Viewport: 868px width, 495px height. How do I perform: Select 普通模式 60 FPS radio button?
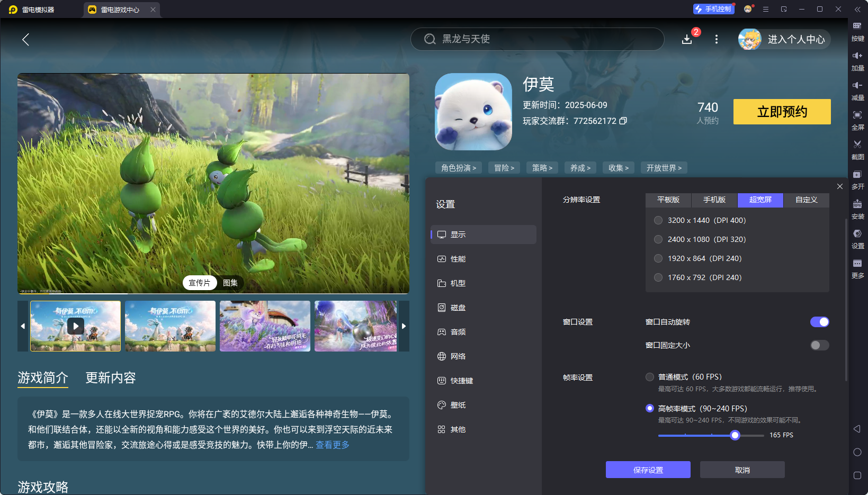[650, 376]
